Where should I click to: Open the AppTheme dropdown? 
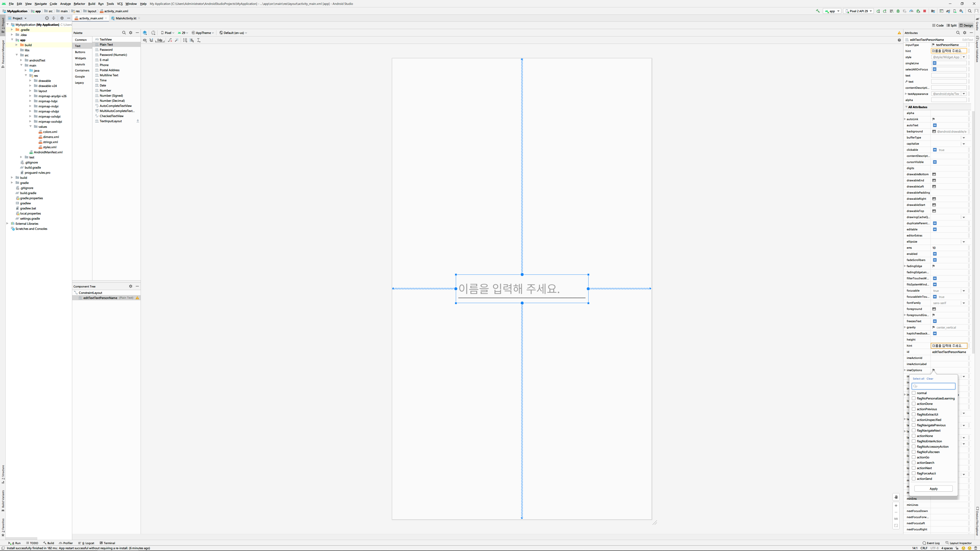[203, 33]
